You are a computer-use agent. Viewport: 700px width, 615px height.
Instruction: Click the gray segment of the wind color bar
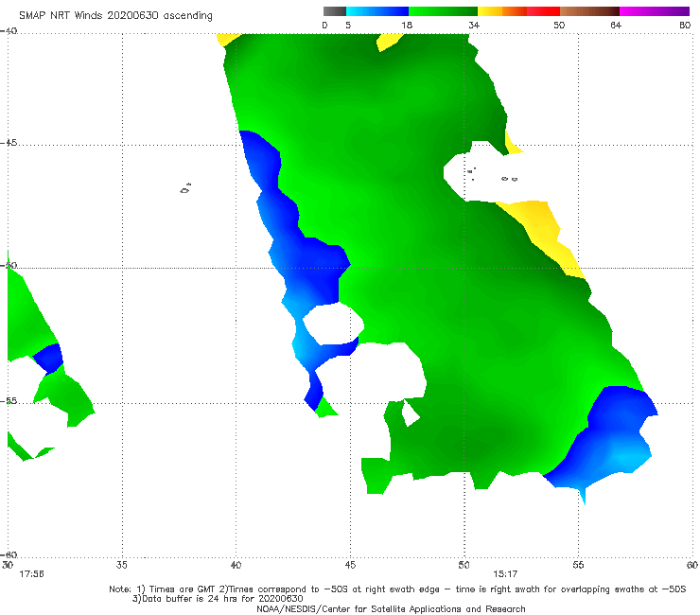(335, 11)
